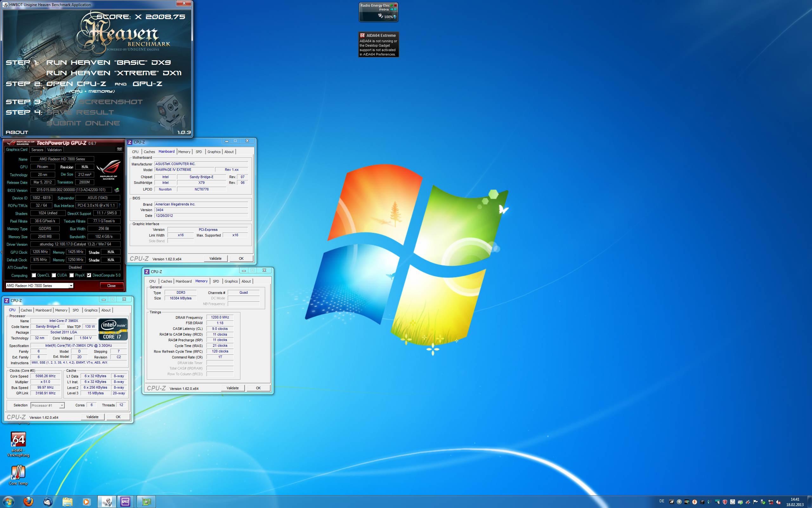This screenshot has height=508, width=812.
Task: Click the BIOS Version field in GPU-Z
Action: pyautogui.click(x=71, y=190)
